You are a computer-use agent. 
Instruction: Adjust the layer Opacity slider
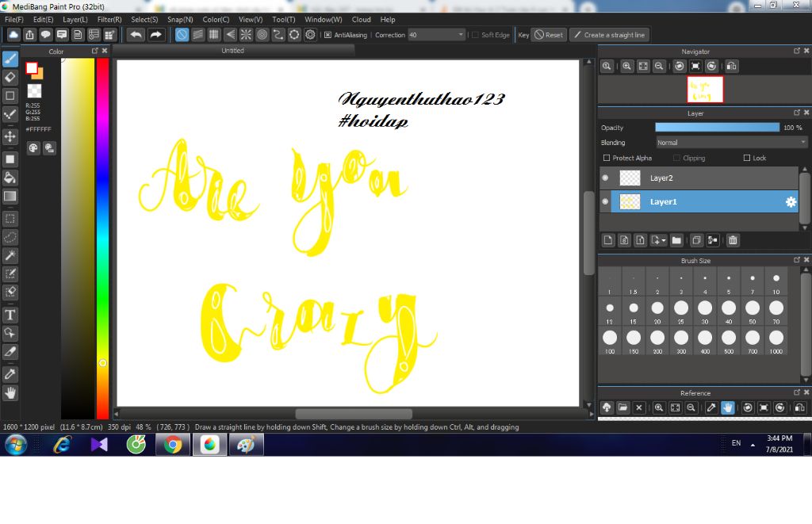tap(717, 128)
